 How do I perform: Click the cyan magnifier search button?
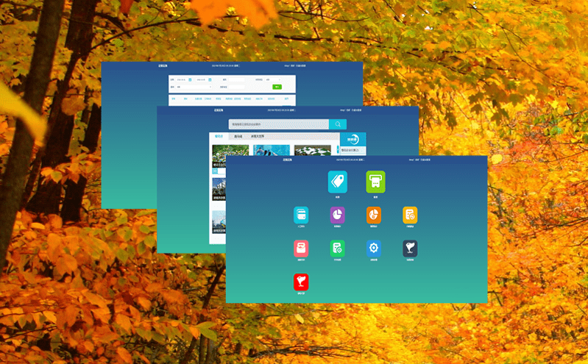click(x=338, y=124)
